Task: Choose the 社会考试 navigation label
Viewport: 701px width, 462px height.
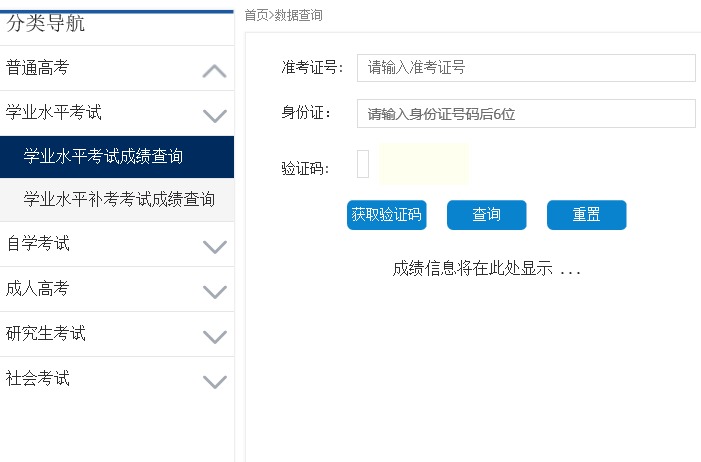Action: coord(38,378)
